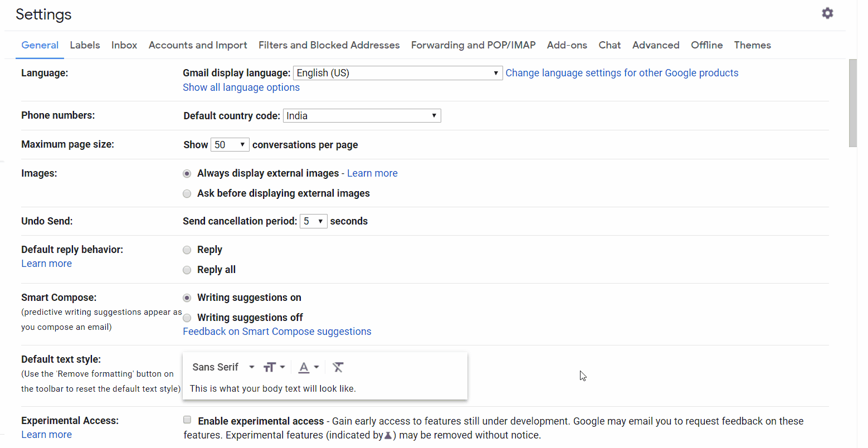Enable experimental access checkbox

(187, 420)
